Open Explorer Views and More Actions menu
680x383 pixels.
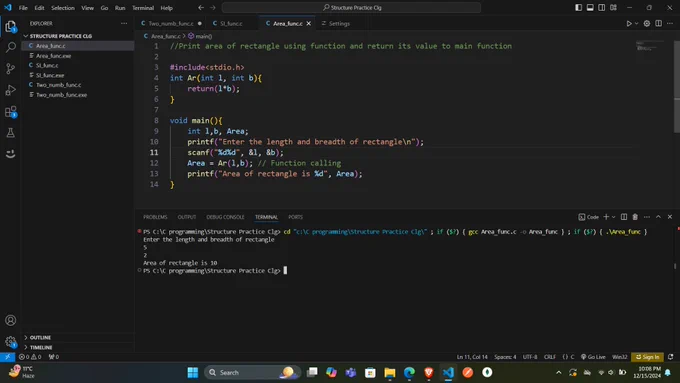coord(124,23)
